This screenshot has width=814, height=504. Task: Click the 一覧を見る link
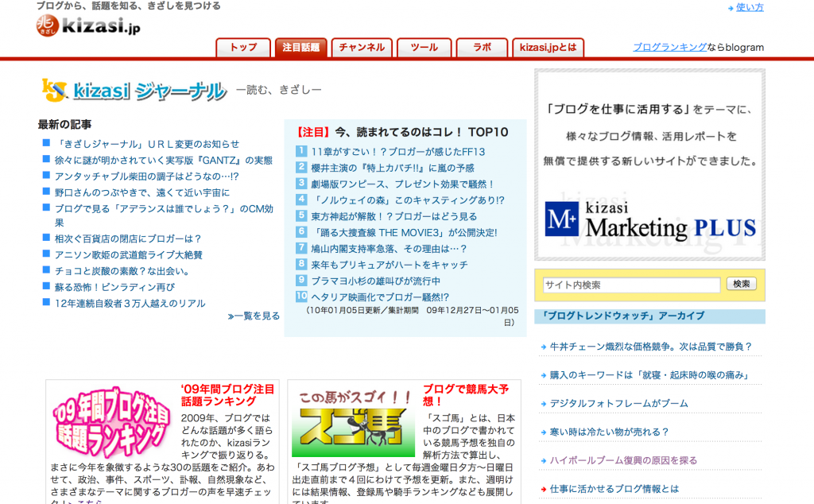(254, 316)
